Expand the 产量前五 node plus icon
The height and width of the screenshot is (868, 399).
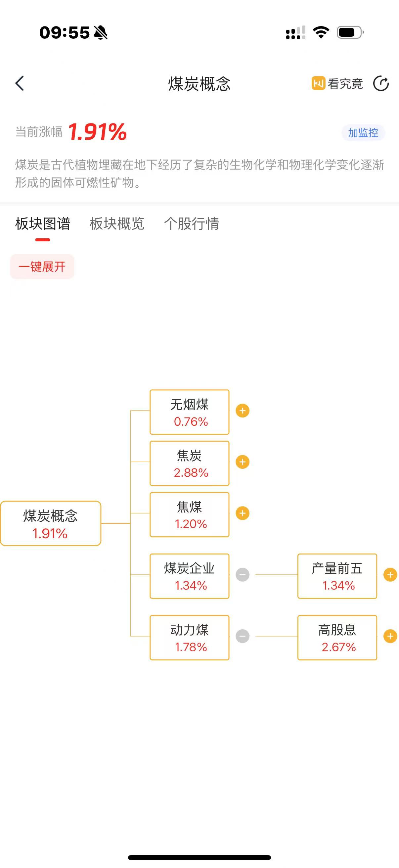click(390, 575)
